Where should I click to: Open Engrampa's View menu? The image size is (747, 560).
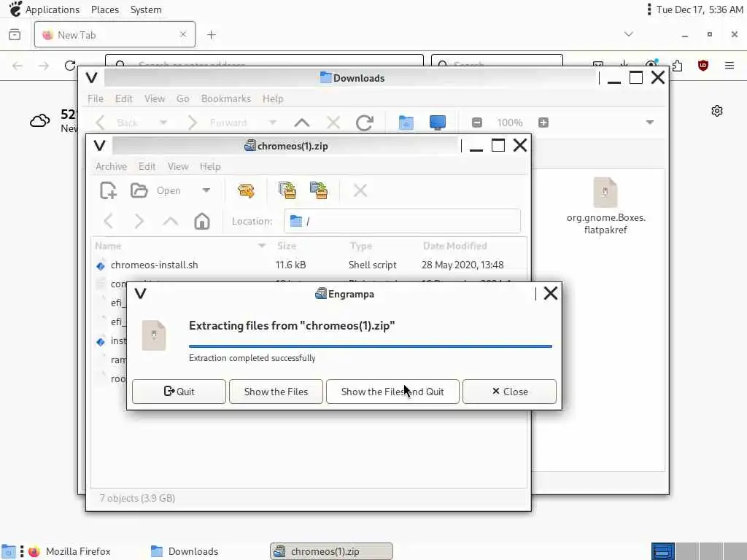(178, 166)
